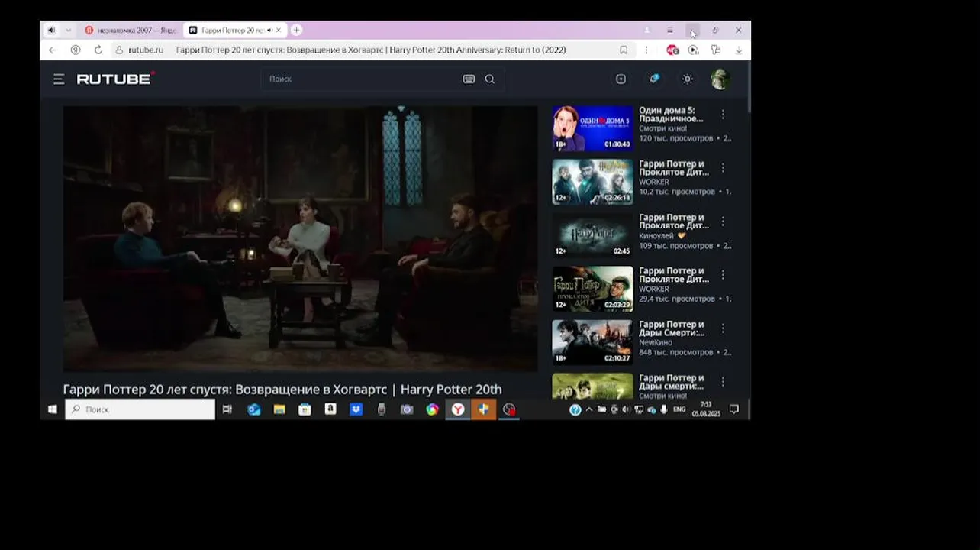Open the virtual keyboard in the search bar

click(469, 79)
